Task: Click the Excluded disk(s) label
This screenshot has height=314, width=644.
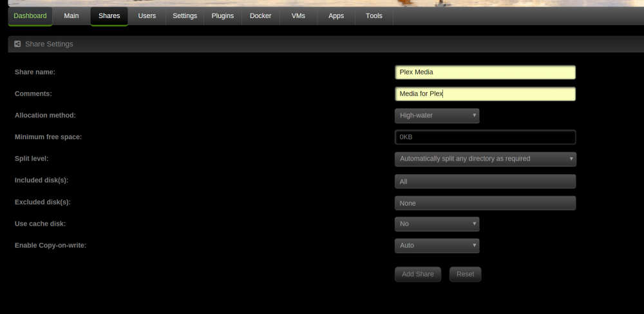Action: point(43,202)
